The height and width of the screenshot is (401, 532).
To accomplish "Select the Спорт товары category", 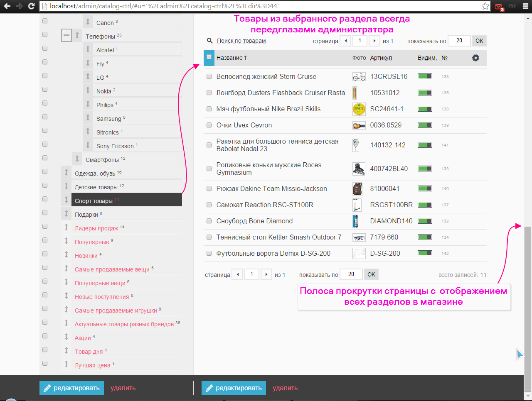I will [94, 201].
